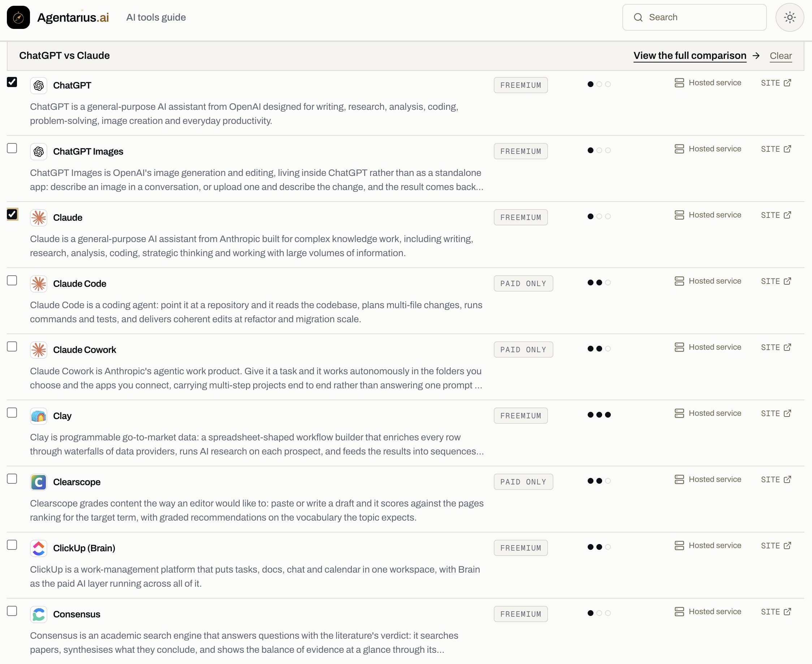Click the dot rating in the Claude row
Screen dimensions: 812x664
click(599, 216)
